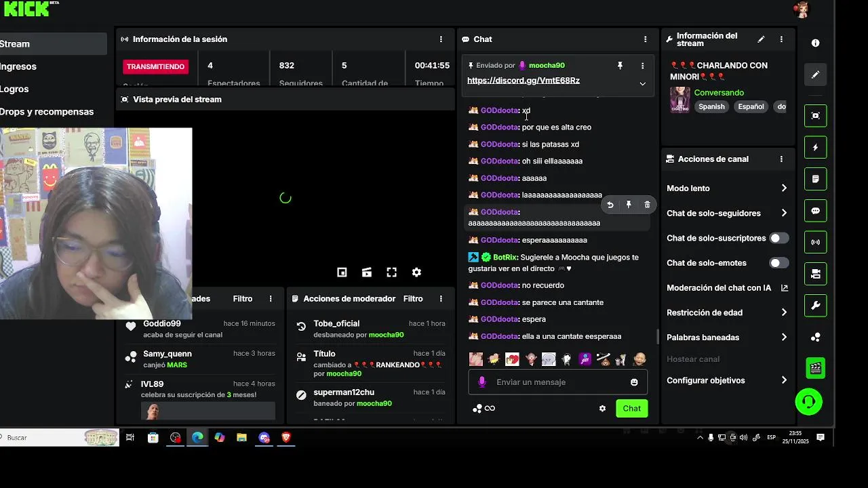Open Brave browser from the taskbar
This screenshot has height=488, width=868.
[x=286, y=438]
